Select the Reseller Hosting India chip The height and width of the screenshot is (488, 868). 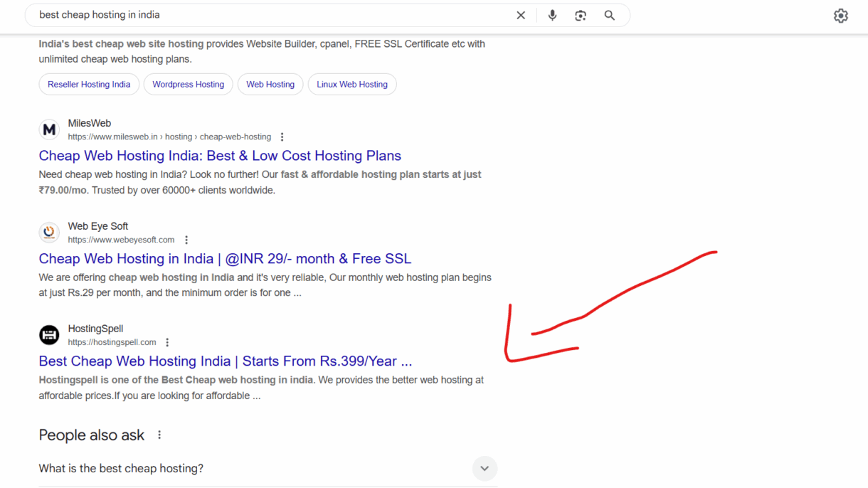click(89, 84)
